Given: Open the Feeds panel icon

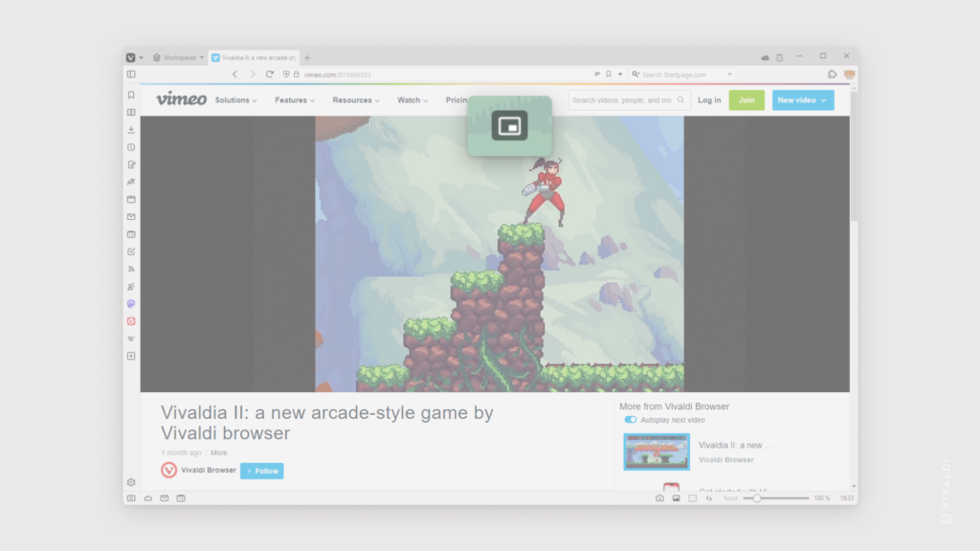Looking at the screenshot, I should click(131, 269).
